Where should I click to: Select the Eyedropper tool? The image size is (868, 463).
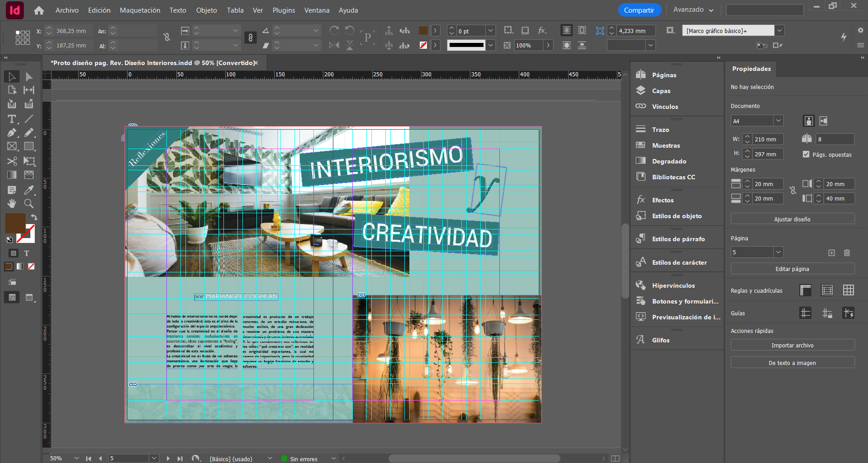tap(29, 190)
